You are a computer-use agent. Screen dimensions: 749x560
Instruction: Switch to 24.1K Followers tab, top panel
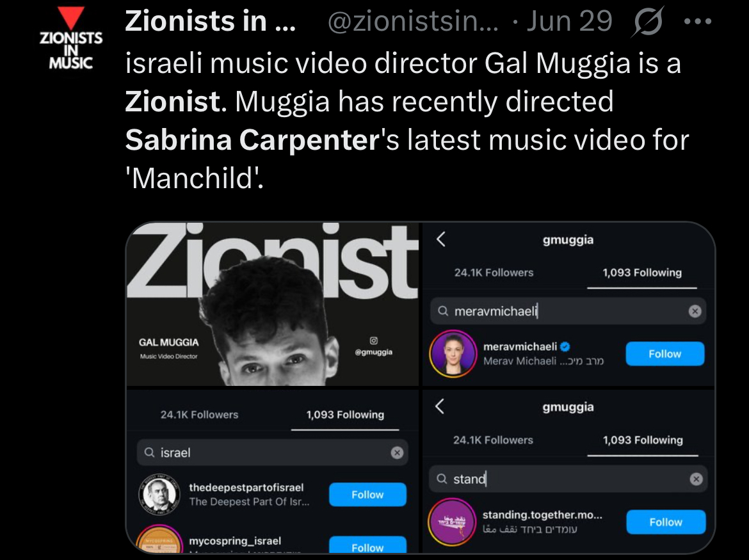pyautogui.click(x=494, y=273)
